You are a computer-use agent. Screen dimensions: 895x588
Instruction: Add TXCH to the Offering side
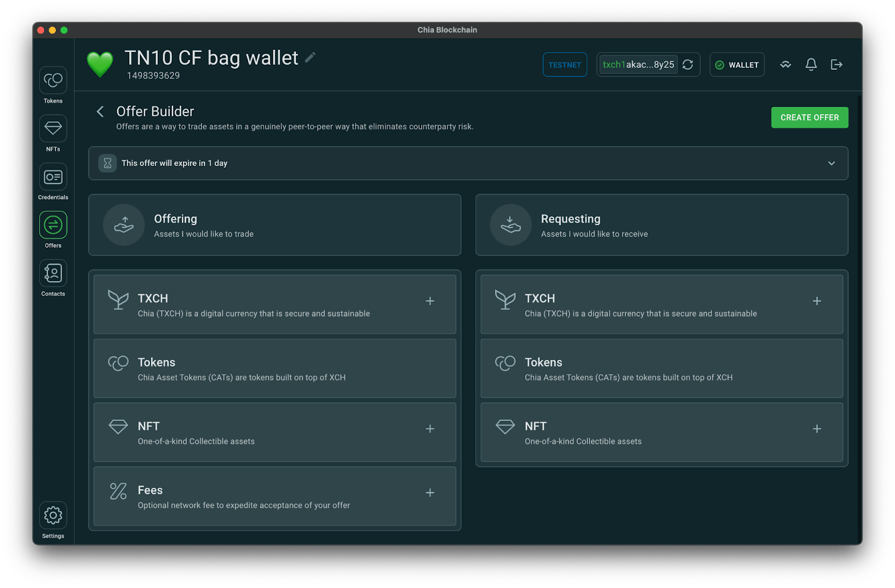(x=430, y=301)
